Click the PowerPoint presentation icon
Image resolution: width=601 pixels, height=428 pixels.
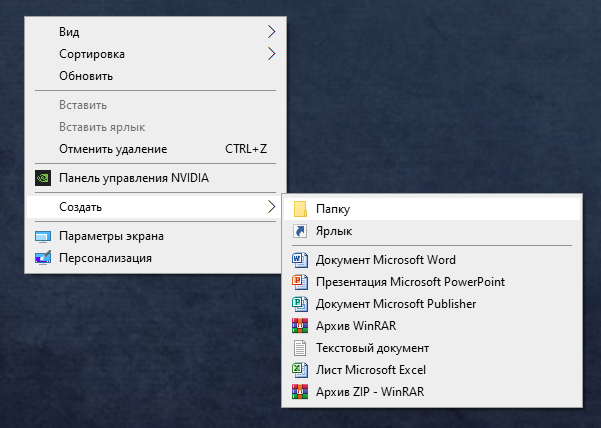pos(300,282)
